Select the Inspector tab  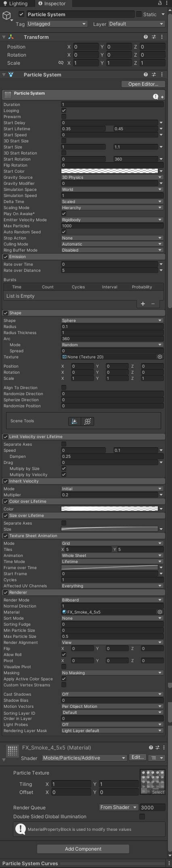[x=52, y=4]
